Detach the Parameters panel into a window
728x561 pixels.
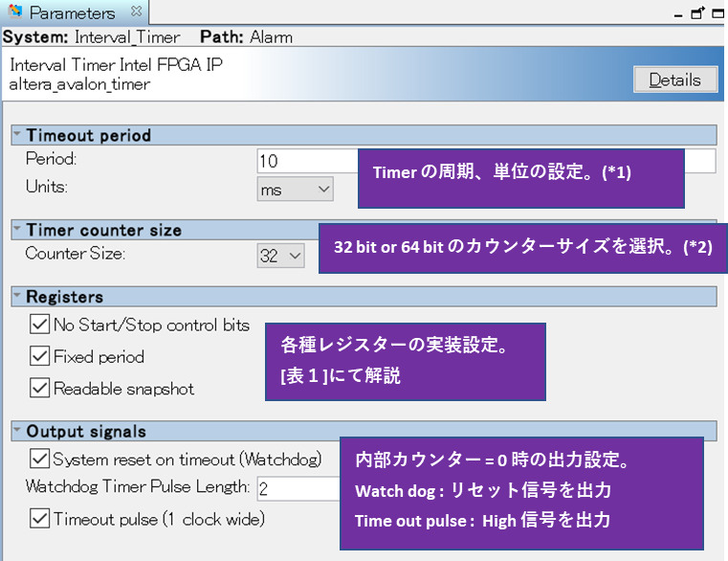click(x=696, y=13)
